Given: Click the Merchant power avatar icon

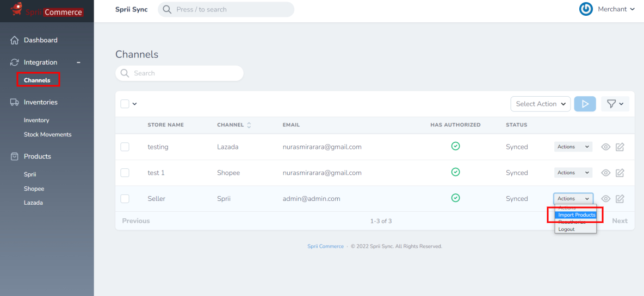Looking at the screenshot, I should 586,9.
